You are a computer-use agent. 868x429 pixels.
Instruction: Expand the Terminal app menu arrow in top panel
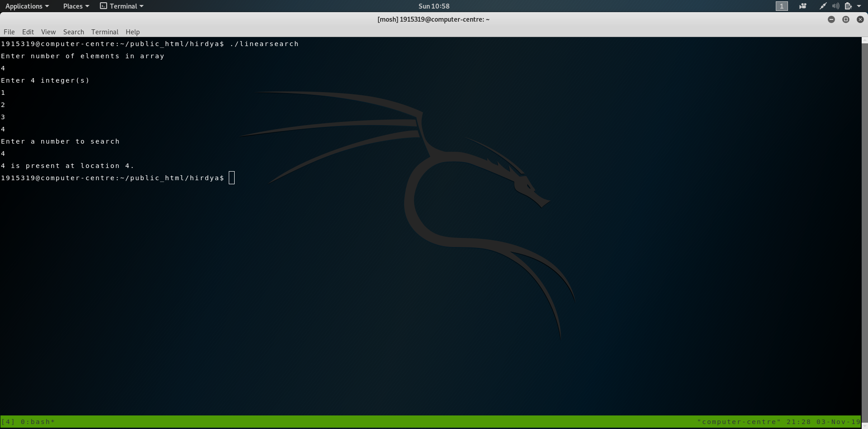(142, 6)
